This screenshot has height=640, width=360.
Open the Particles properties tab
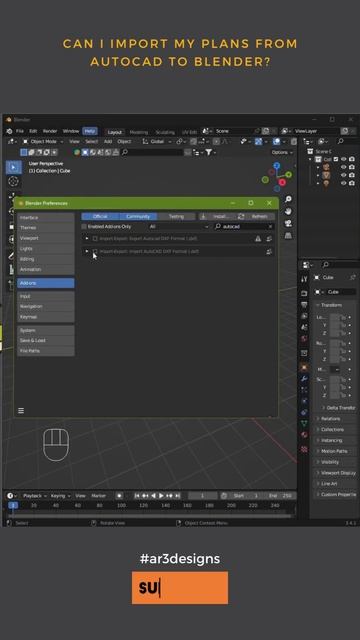click(304, 390)
